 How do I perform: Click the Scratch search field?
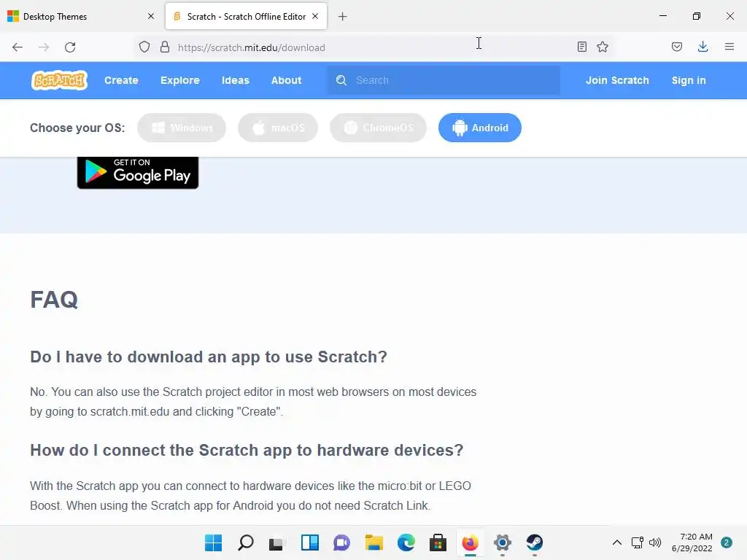point(444,80)
